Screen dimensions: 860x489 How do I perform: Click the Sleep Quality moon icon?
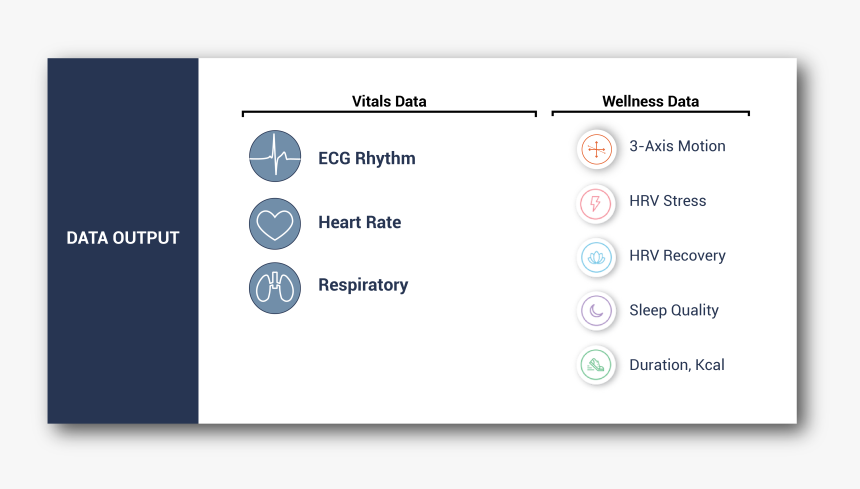click(x=596, y=311)
